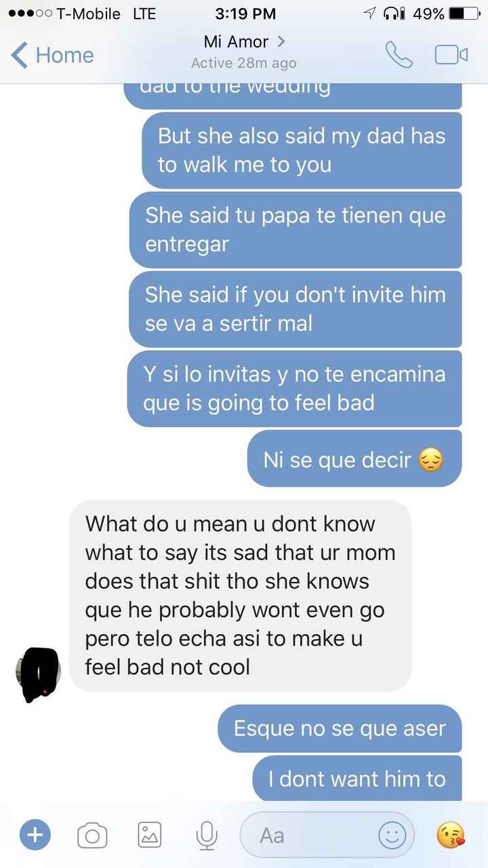488x868 pixels.
Task: Send the kissing face emoji
Action: [x=451, y=835]
